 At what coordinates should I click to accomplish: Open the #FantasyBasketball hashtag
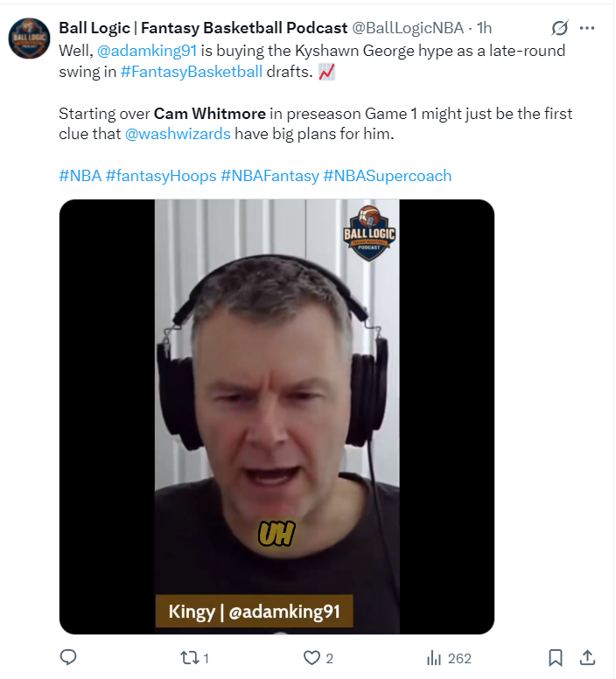(x=192, y=72)
